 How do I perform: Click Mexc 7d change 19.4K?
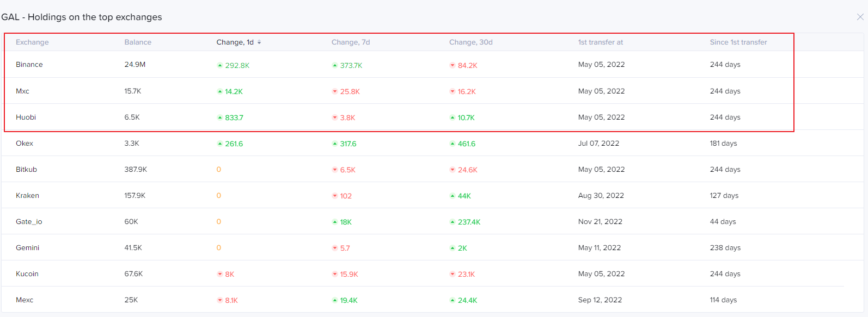[x=349, y=300]
